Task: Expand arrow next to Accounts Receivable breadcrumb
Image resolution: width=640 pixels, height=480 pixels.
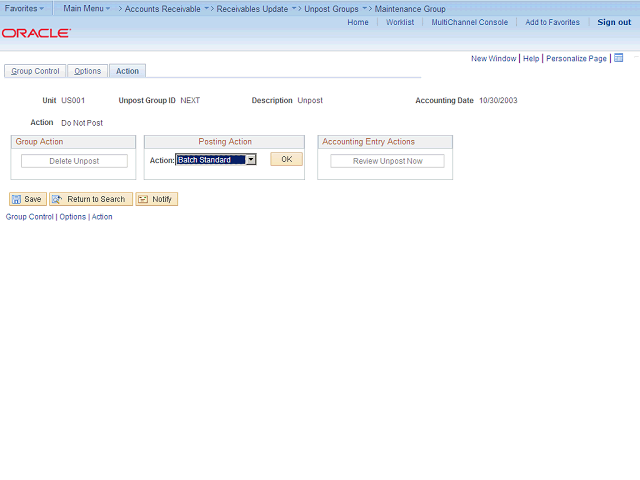Action: coord(207,8)
